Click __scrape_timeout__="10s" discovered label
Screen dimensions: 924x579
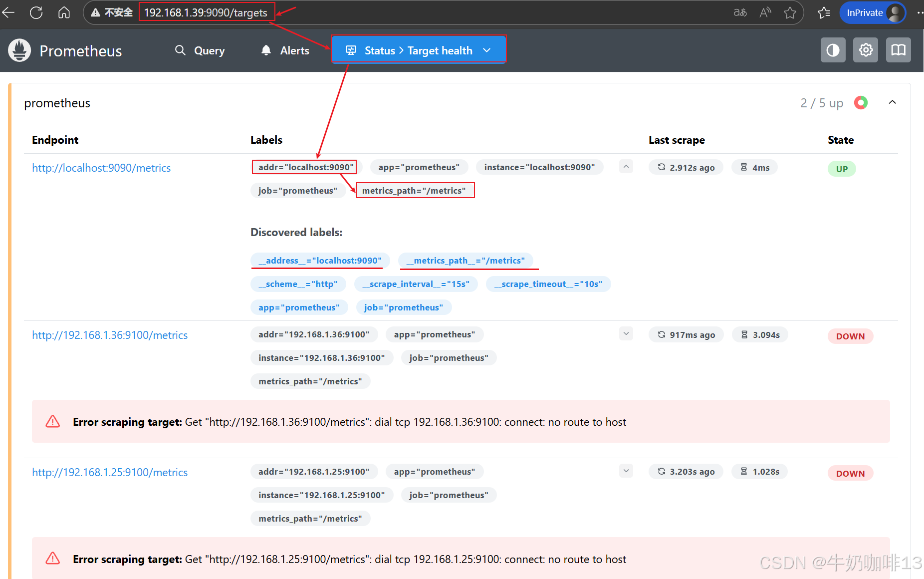coord(548,284)
